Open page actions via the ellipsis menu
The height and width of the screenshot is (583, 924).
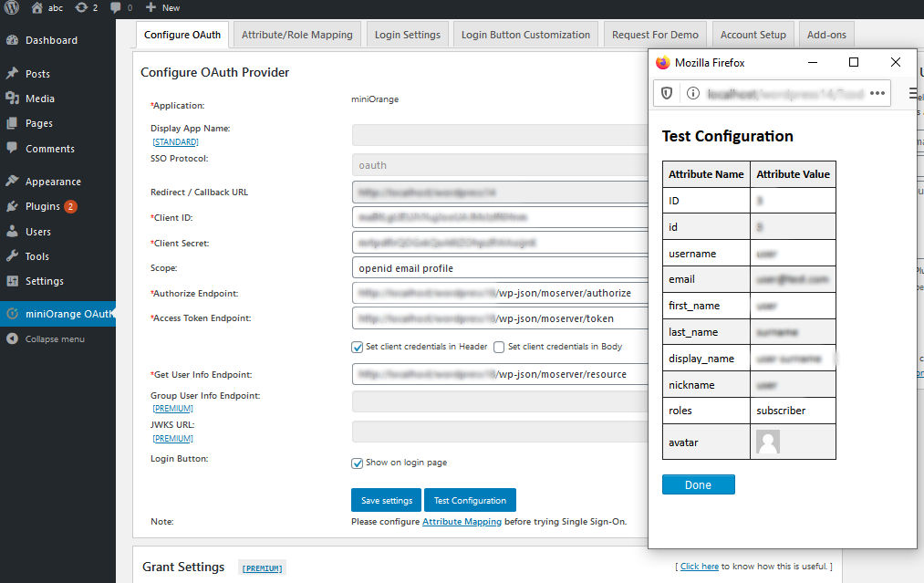(878, 93)
